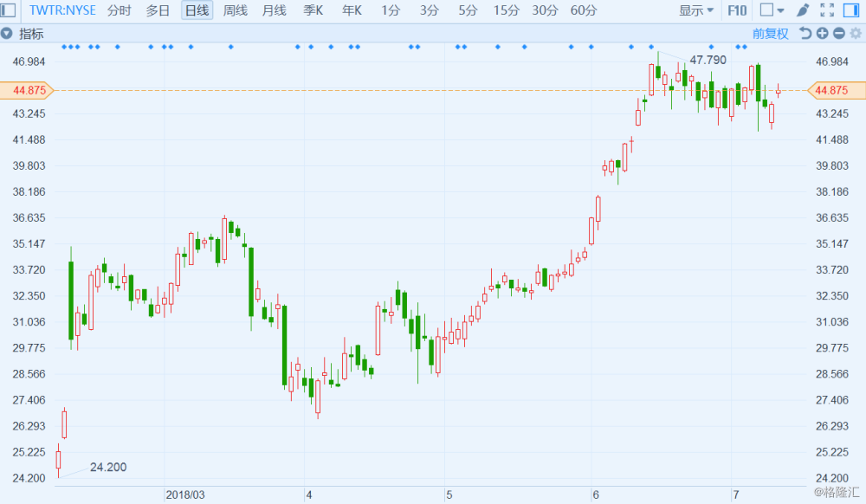Zoom out with the minus icon
Image resolution: width=866 pixels, height=504 pixels.
[x=839, y=34]
